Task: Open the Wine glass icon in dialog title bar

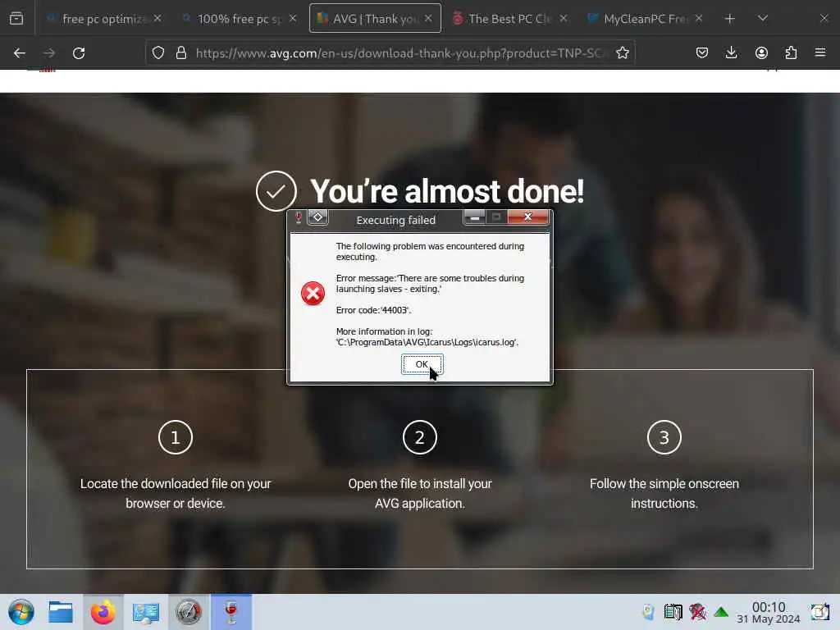Action: click(x=299, y=217)
